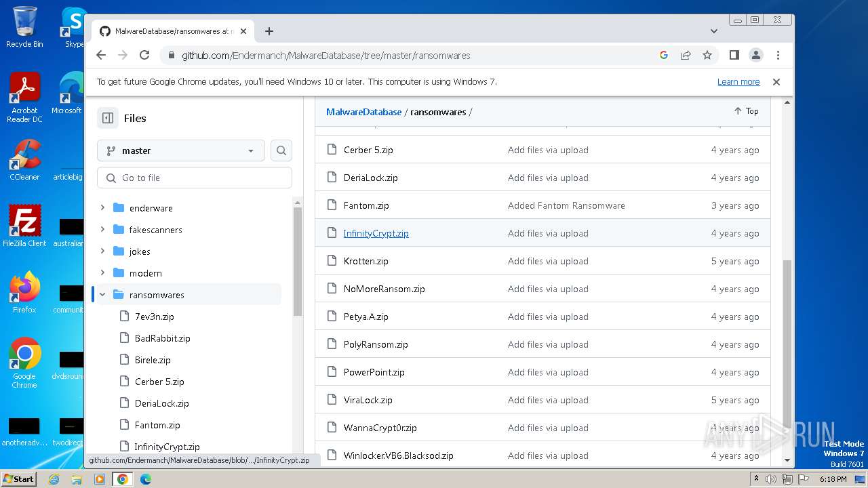This screenshot has height=488, width=868.
Task: Open Cerber 5.zip in the file list
Action: [x=368, y=150]
